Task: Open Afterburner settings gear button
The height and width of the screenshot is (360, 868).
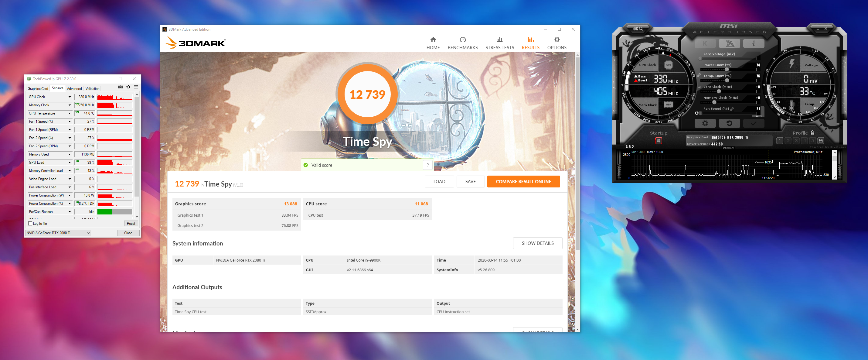Action: (x=705, y=124)
